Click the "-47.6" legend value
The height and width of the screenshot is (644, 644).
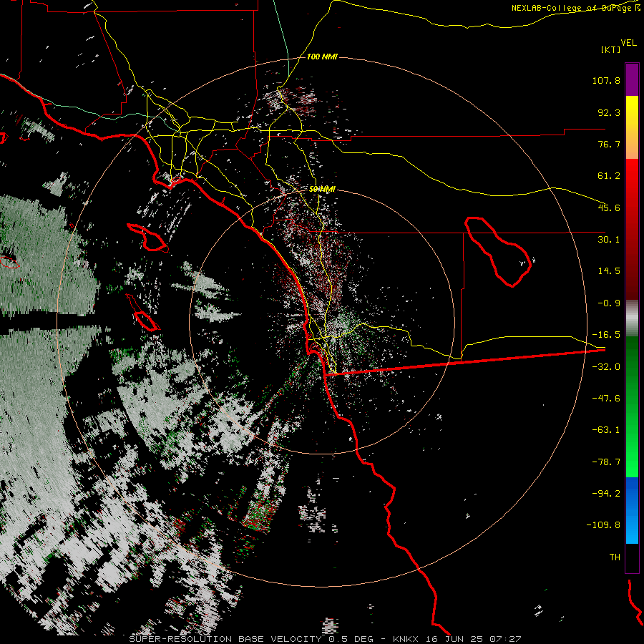point(606,399)
